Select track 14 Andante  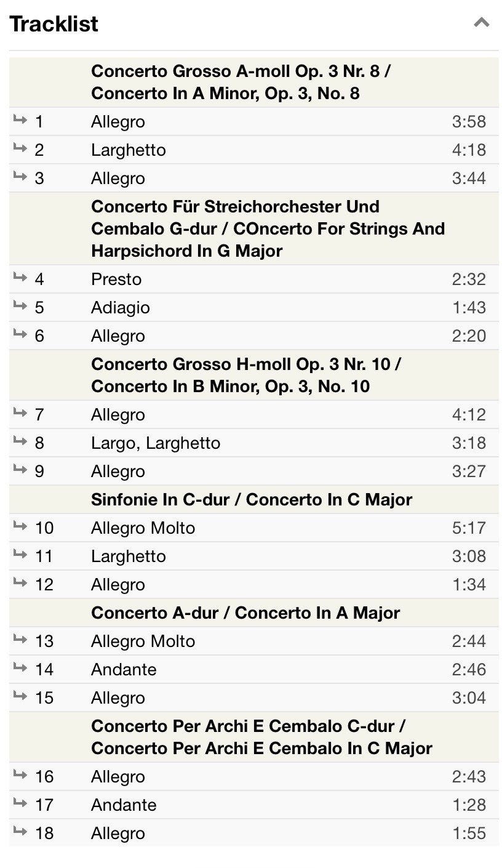[x=253, y=669]
